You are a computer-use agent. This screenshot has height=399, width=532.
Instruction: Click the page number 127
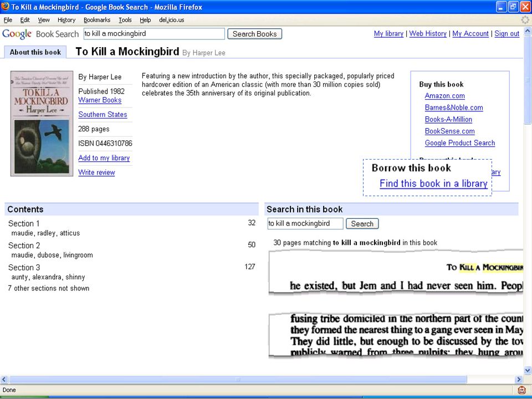(x=250, y=267)
